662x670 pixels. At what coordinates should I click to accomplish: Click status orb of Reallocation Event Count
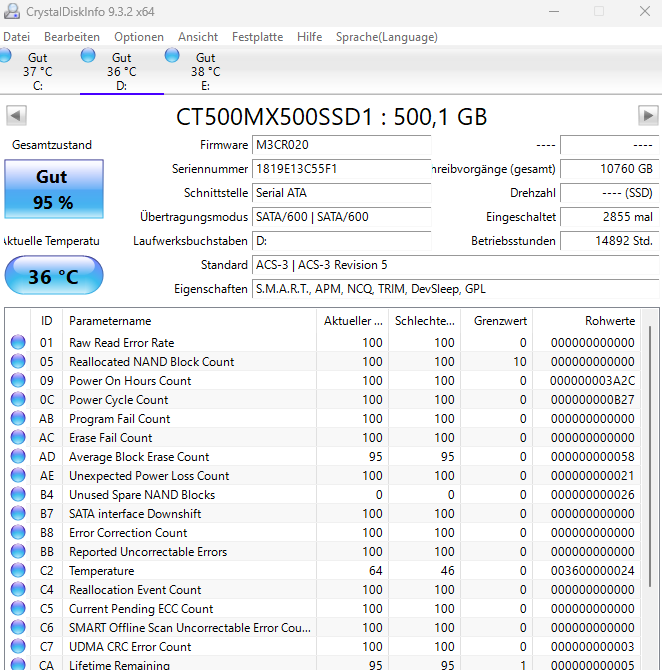(18, 590)
